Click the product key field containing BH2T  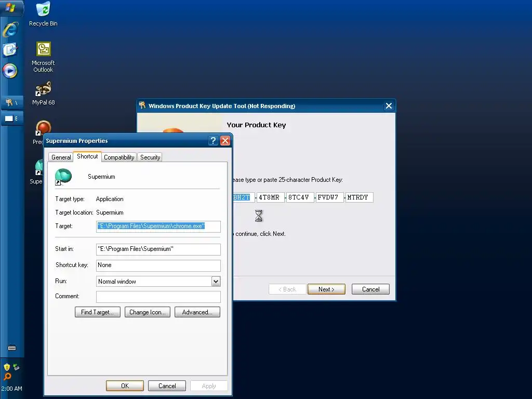click(244, 197)
